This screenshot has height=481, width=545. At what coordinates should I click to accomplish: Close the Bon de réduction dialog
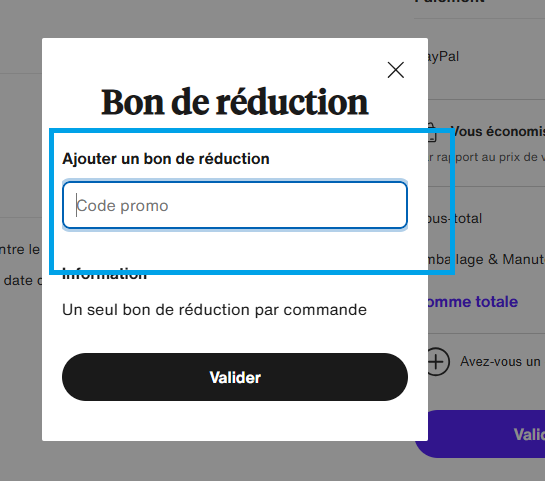coord(396,70)
